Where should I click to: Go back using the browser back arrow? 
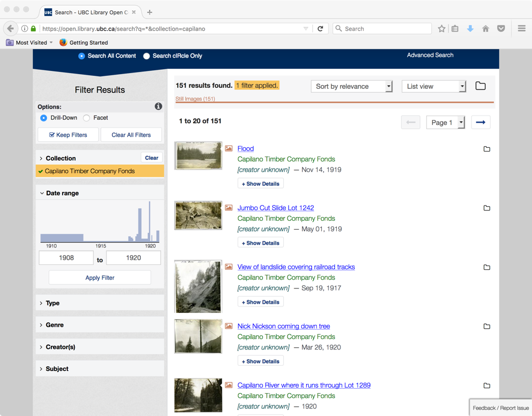click(x=10, y=28)
